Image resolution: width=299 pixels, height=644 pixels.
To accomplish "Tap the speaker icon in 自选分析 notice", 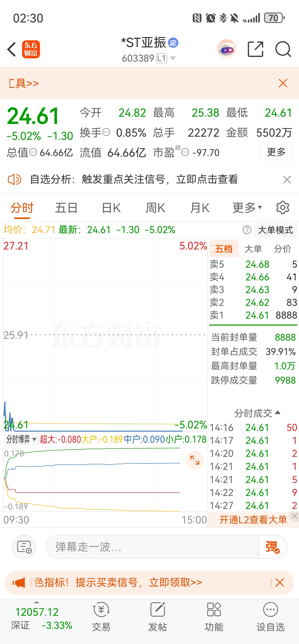I will (x=15, y=179).
